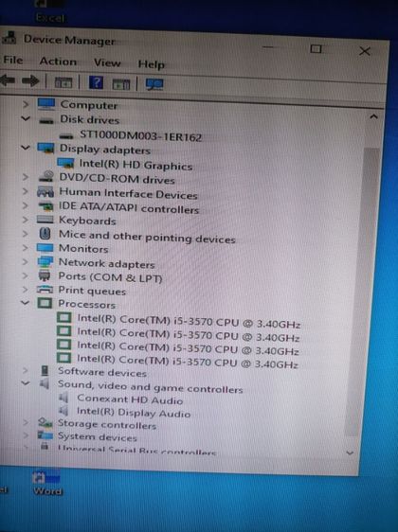
Task: Expand the Human Interface Devices node
Action: pyautogui.click(x=26, y=191)
